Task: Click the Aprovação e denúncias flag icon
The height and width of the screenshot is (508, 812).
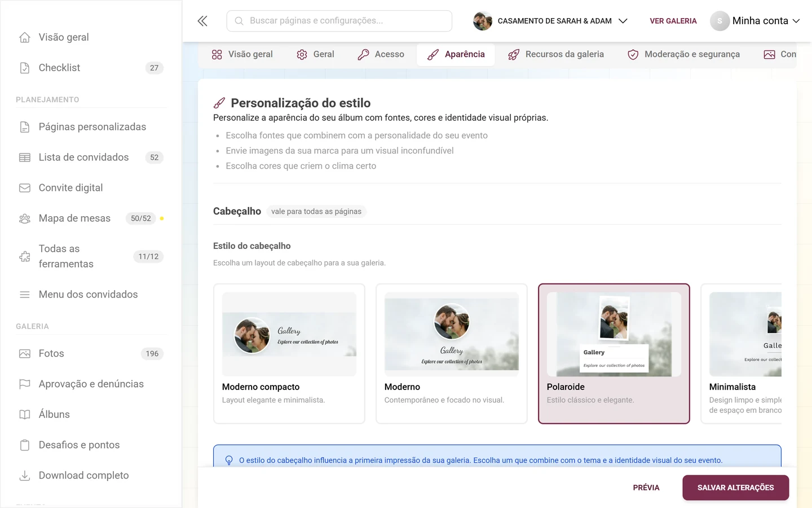Action: pyautogui.click(x=25, y=384)
